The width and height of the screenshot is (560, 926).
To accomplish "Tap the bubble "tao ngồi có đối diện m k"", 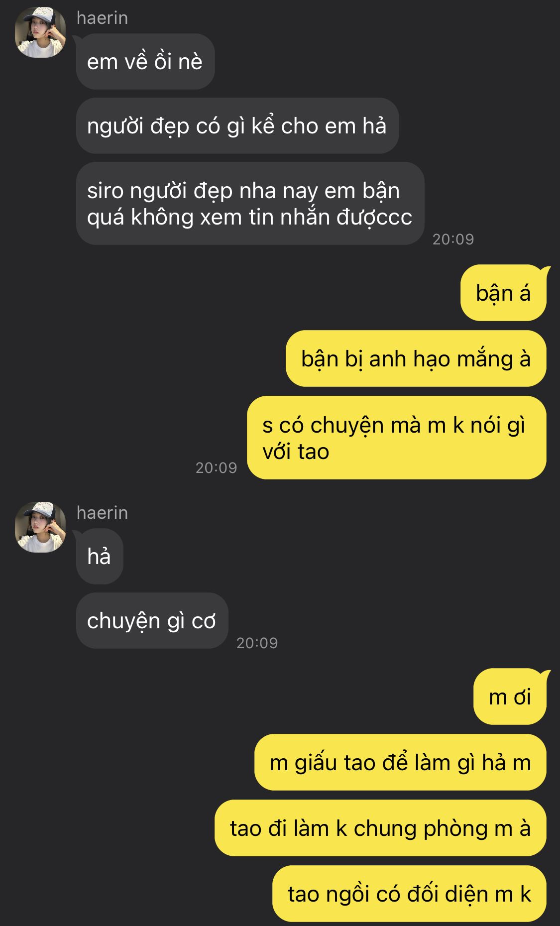I will pos(409,894).
